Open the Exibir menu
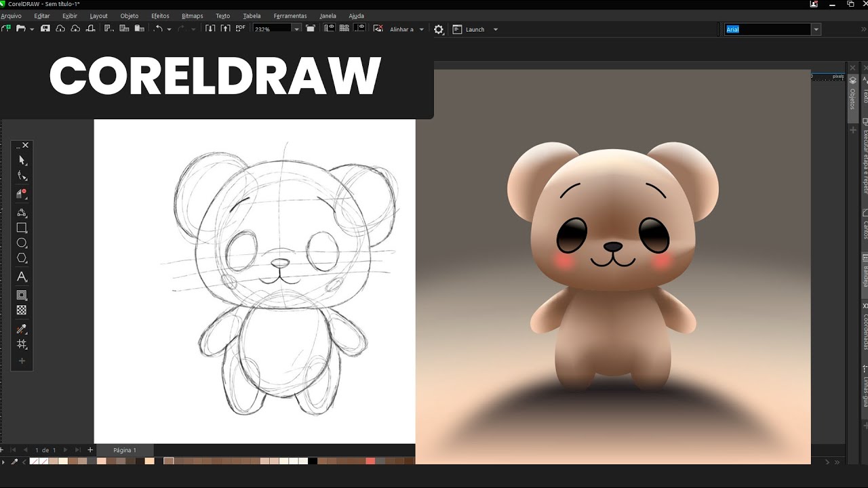The width and height of the screenshot is (868, 488). [70, 16]
